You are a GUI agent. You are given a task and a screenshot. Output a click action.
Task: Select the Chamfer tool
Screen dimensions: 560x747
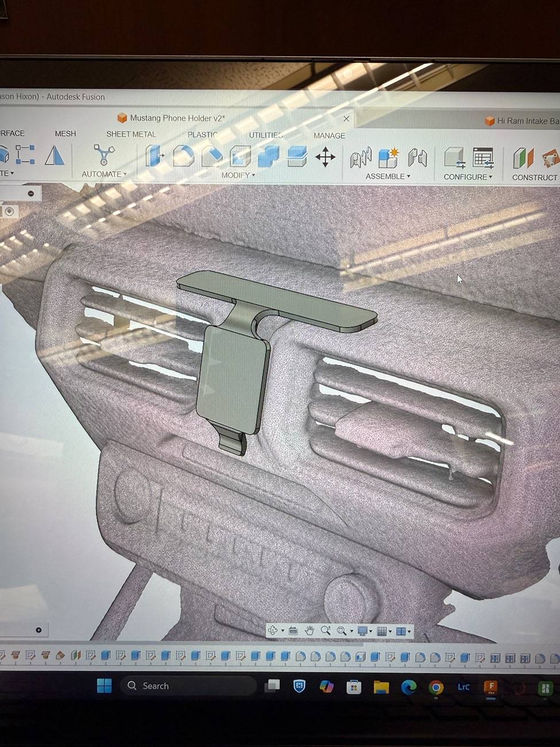pos(212,156)
